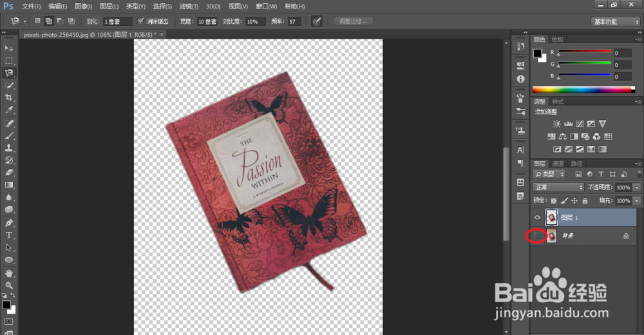Open the Info panel icon
The image size is (644, 335).
pos(520,79)
